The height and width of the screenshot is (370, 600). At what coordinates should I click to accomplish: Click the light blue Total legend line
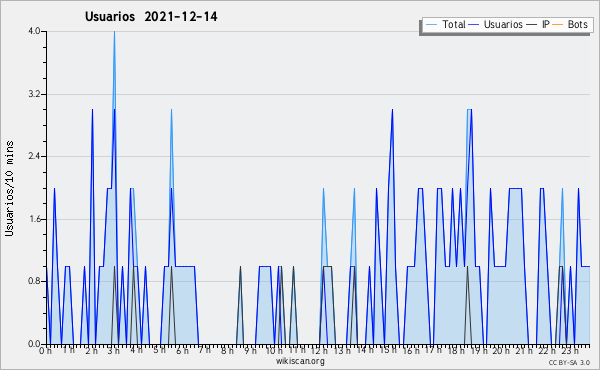(431, 25)
